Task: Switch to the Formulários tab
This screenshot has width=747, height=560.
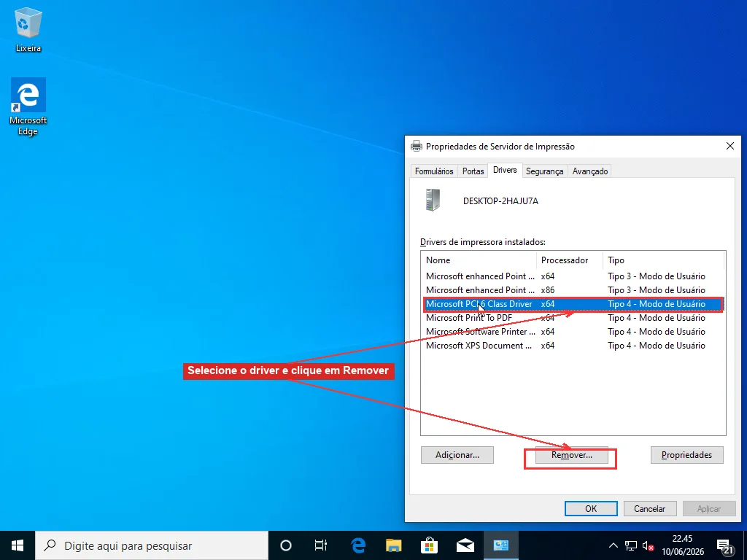Action: (434, 171)
